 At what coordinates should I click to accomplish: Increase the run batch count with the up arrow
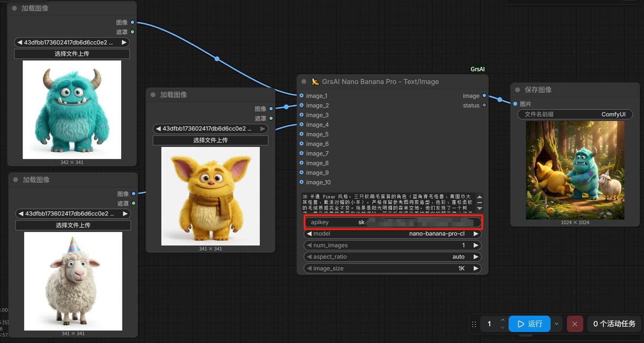click(503, 320)
